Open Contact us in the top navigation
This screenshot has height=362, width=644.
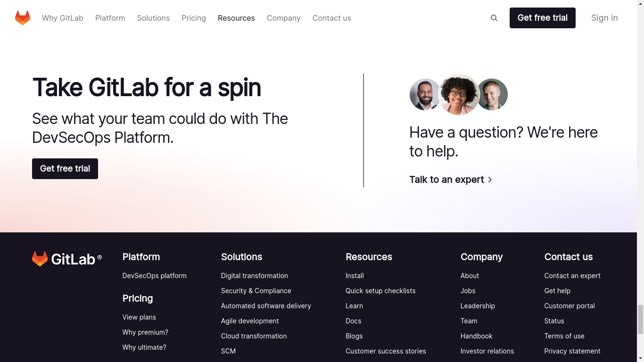[332, 18]
